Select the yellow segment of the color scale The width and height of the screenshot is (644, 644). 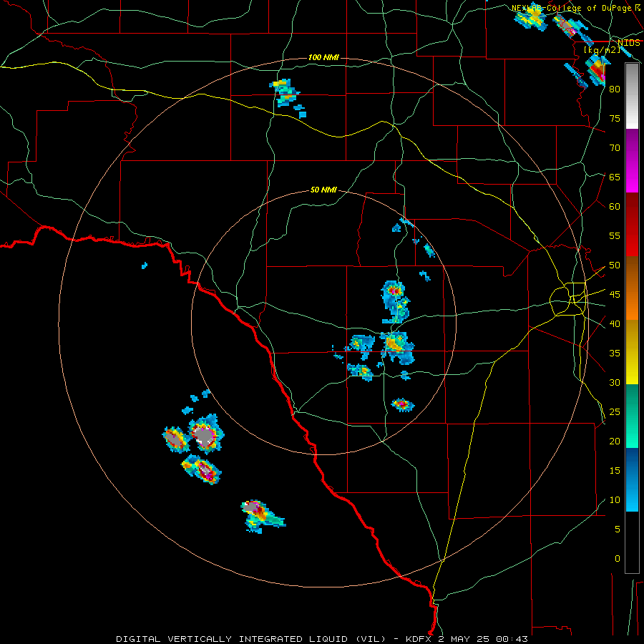pyautogui.click(x=632, y=352)
